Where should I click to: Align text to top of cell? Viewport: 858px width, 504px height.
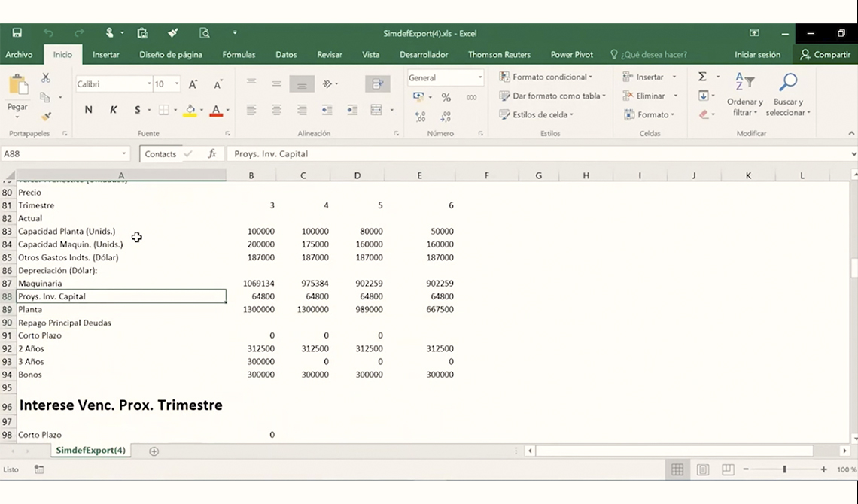tap(251, 83)
